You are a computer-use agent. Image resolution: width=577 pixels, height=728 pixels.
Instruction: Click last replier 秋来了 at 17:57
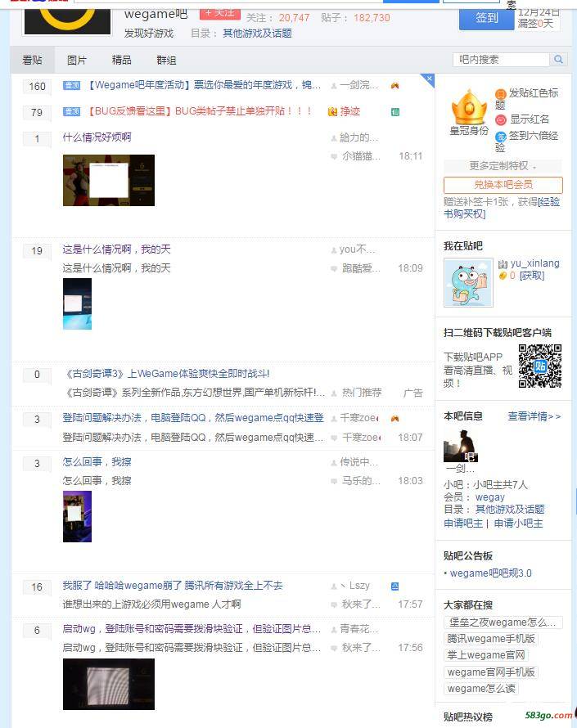tap(361, 604)
